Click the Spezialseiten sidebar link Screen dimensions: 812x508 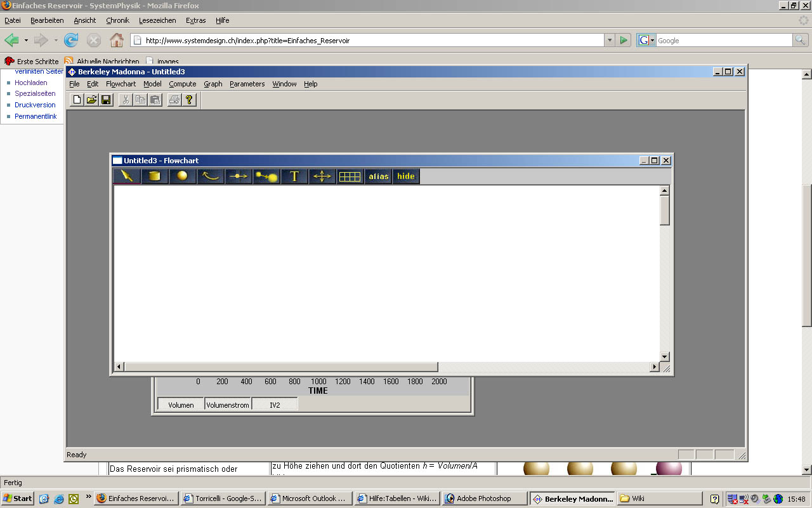pos(35,93)
